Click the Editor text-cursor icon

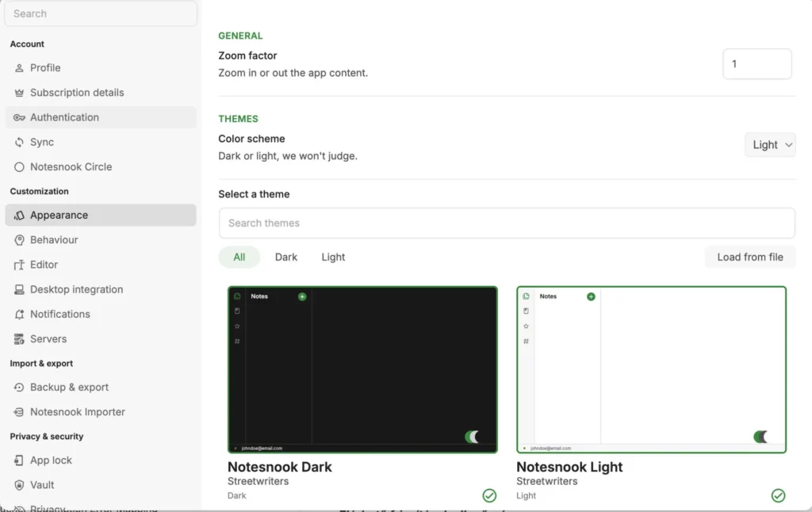[19, 265]
